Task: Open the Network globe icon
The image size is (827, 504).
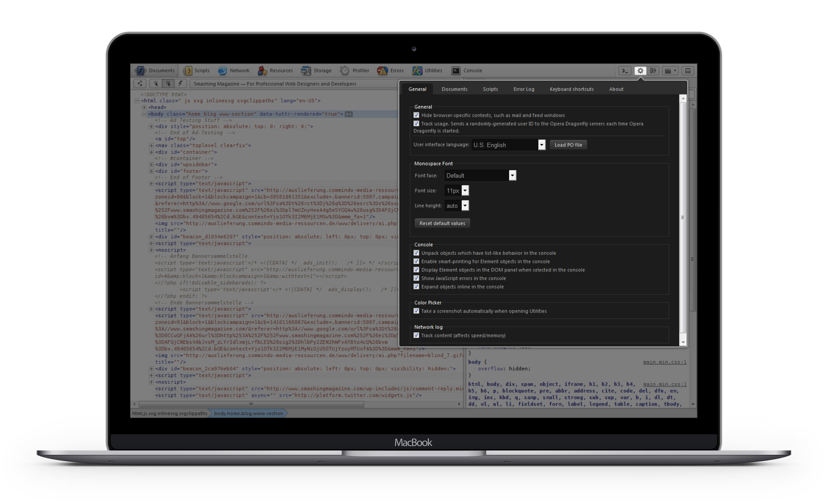Action: click(x=223, y=70)
